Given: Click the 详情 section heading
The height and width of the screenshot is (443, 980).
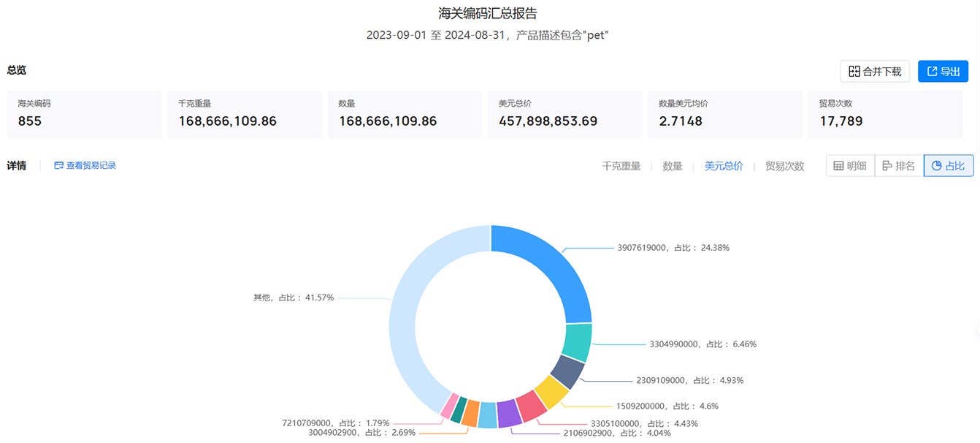Looking at the screenshot, I should pyautogui.click(x=17, y=166).
